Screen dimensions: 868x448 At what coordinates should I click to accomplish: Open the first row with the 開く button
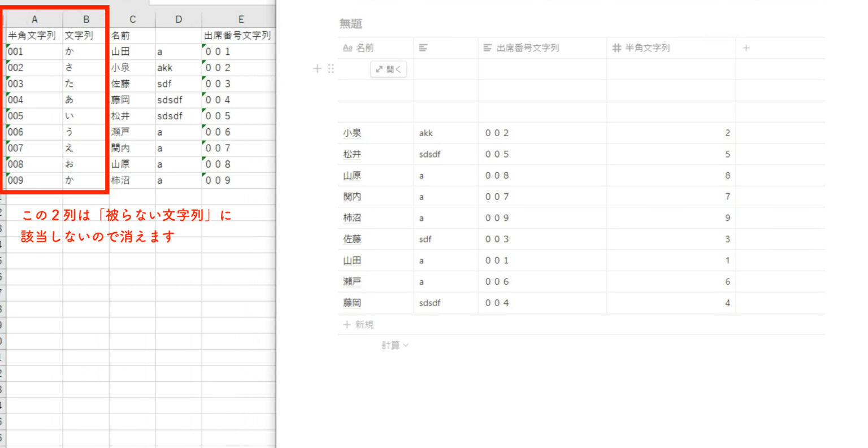coord(389,69)
